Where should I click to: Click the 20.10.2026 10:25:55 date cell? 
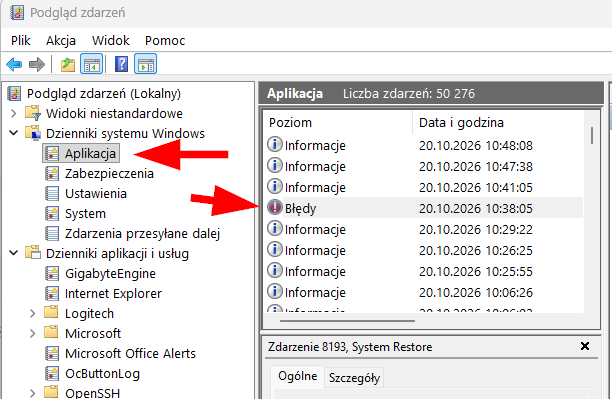click(x=476, y=271)
